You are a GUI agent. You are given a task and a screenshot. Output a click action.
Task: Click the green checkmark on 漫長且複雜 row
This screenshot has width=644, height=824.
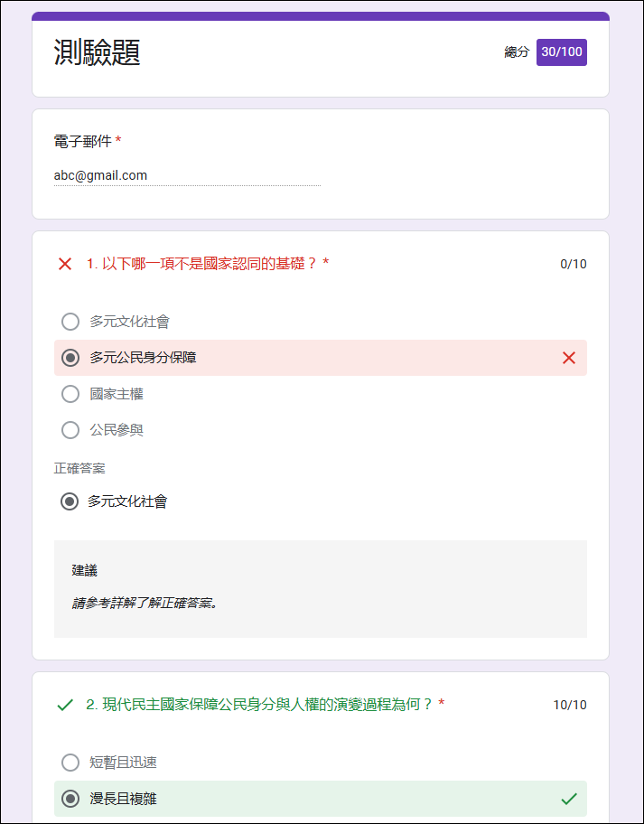point(569,799)
